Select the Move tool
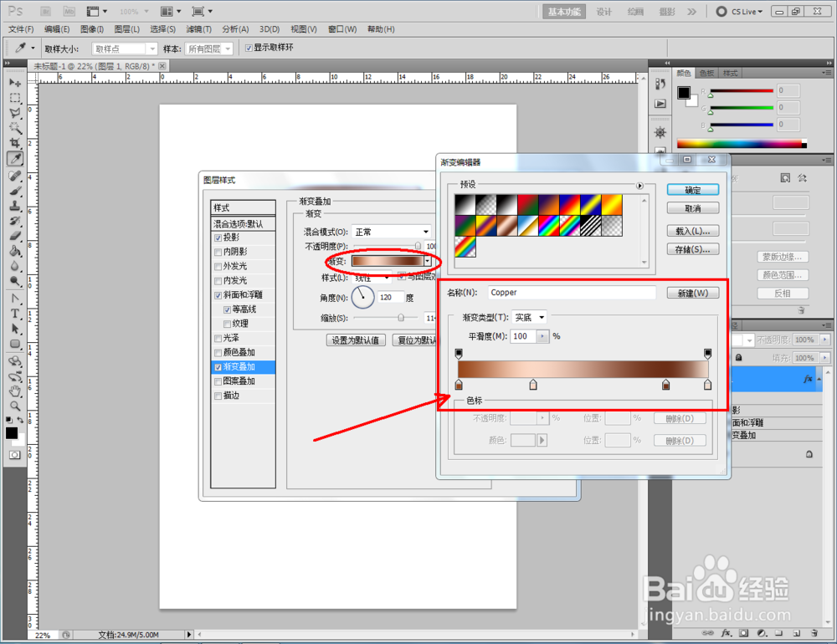Screen dimensions: 837x644 [15, 83]
